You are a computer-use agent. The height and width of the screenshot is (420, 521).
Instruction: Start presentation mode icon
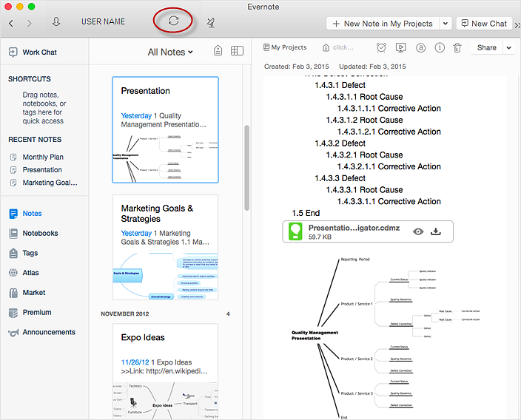coord(400,48)
